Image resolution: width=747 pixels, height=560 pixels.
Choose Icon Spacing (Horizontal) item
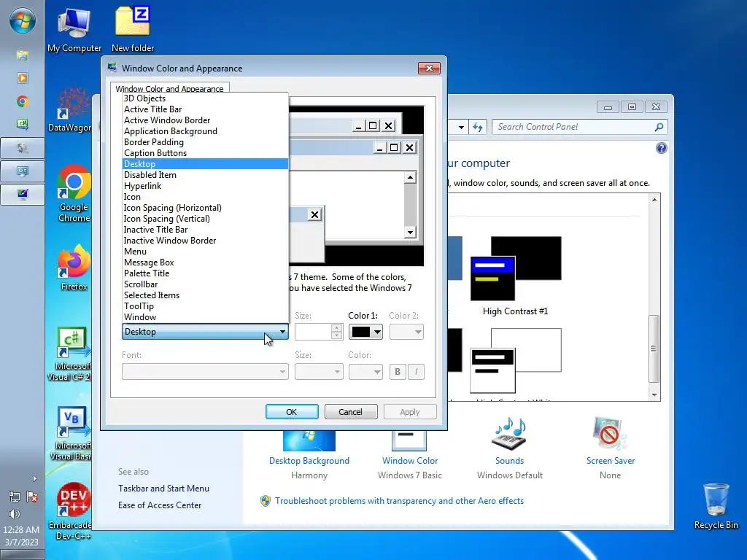(x=205, y=208)
